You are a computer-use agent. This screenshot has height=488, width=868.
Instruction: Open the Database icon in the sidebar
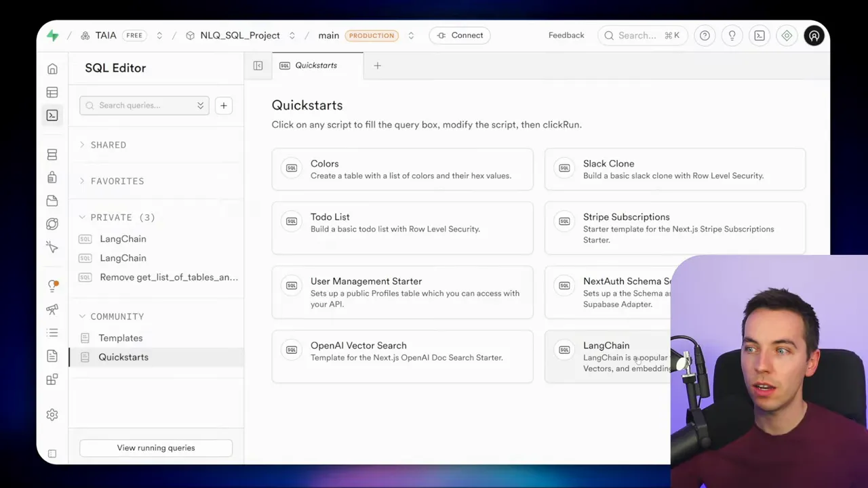52,155
